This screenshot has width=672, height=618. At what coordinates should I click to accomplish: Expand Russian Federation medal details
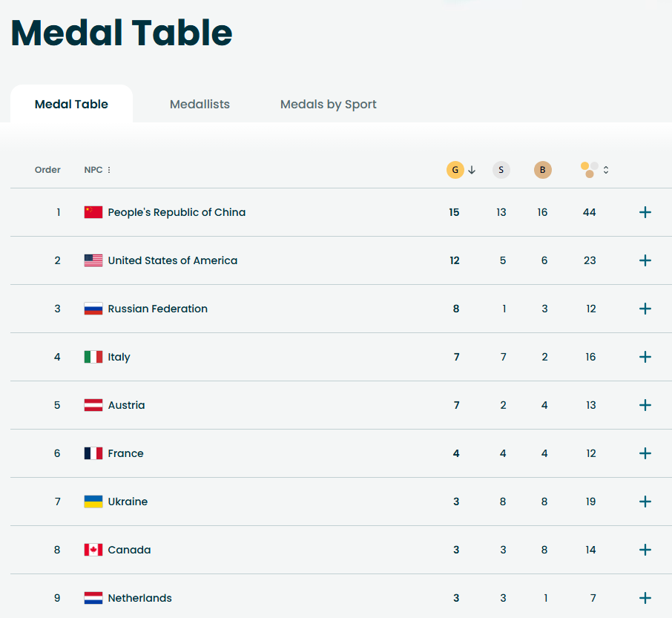click(x=645, y=309)
